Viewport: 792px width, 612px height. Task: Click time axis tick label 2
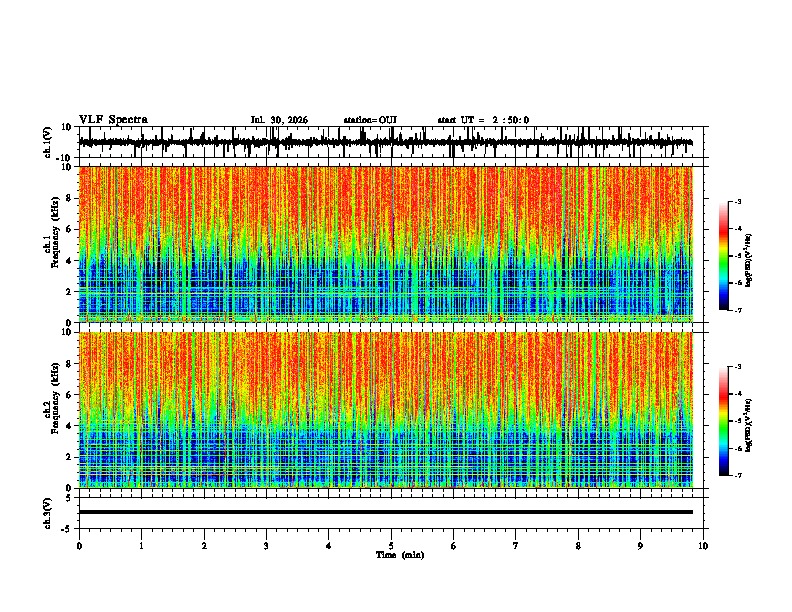(x=204, y=546)
